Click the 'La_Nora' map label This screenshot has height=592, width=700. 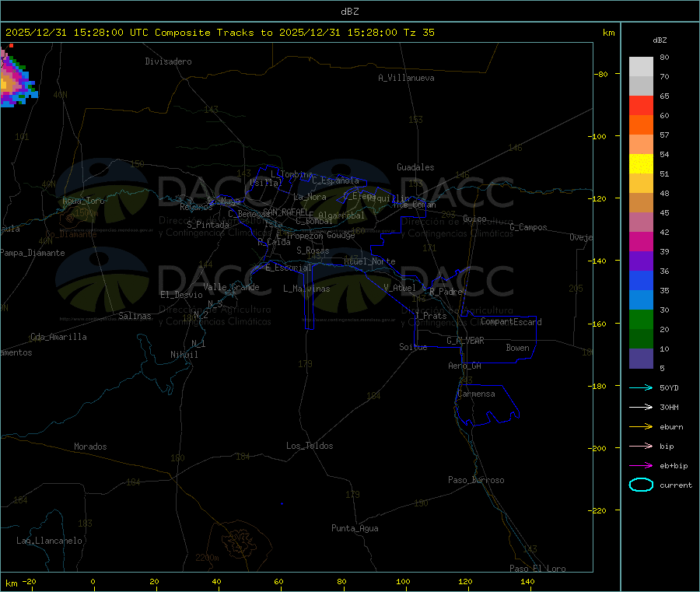(x=310, y=197)
